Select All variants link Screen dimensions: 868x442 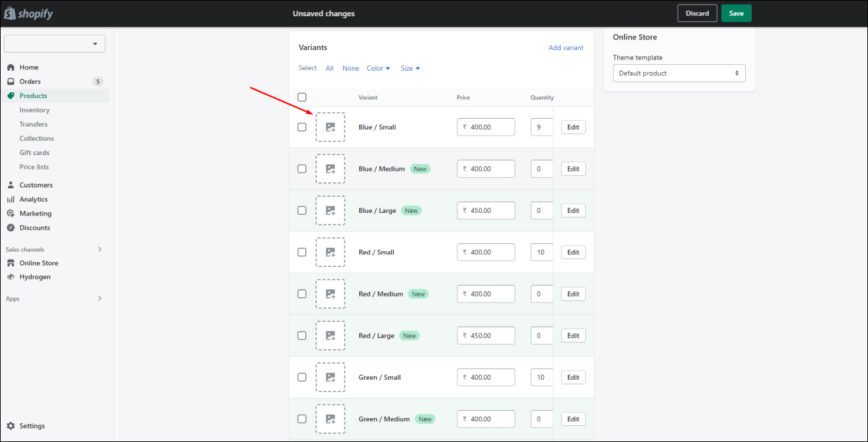tap(329, 68)
